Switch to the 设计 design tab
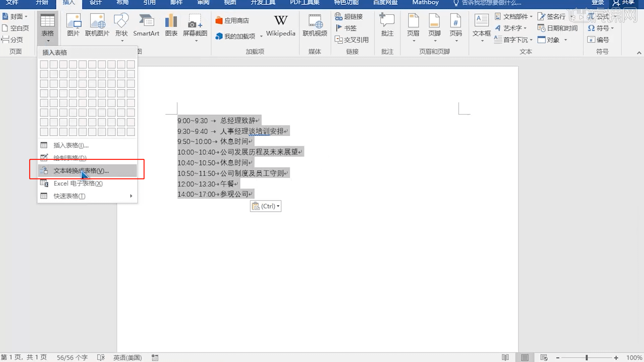Image resolution: width=644 pixels, height=362 pixels. coord(96,3)
